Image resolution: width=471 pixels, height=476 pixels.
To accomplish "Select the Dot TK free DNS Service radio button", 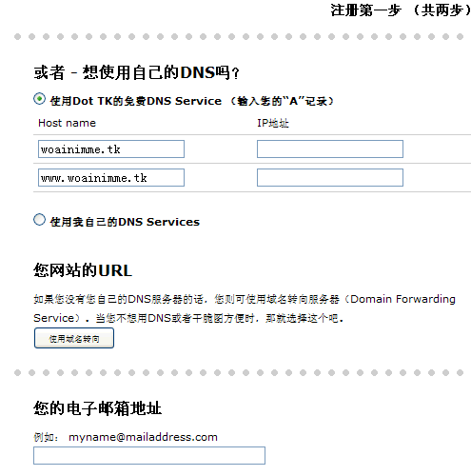I will (39, 99).
